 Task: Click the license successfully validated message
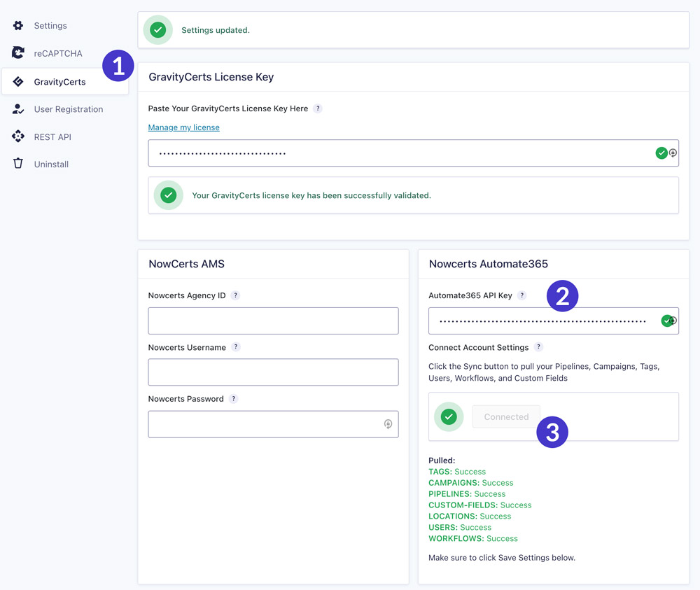click(311, 195)
